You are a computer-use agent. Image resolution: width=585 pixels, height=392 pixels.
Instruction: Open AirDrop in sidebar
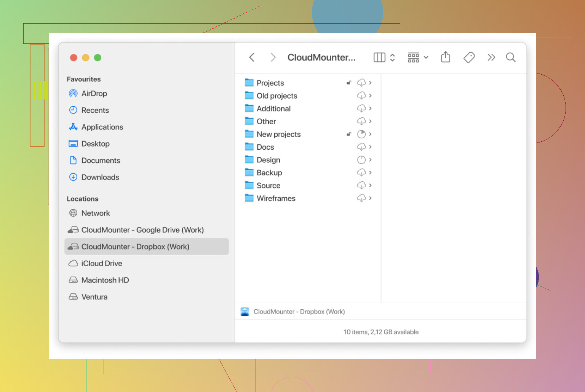147,93
